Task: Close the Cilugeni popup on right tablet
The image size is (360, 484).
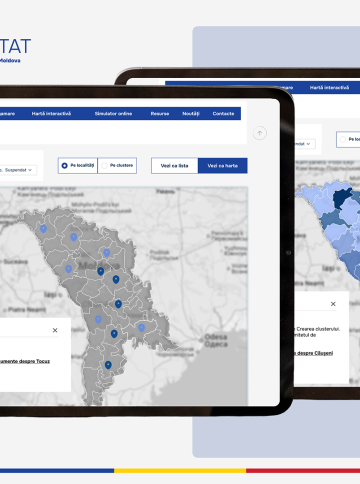Action: [x=333, y=304]
